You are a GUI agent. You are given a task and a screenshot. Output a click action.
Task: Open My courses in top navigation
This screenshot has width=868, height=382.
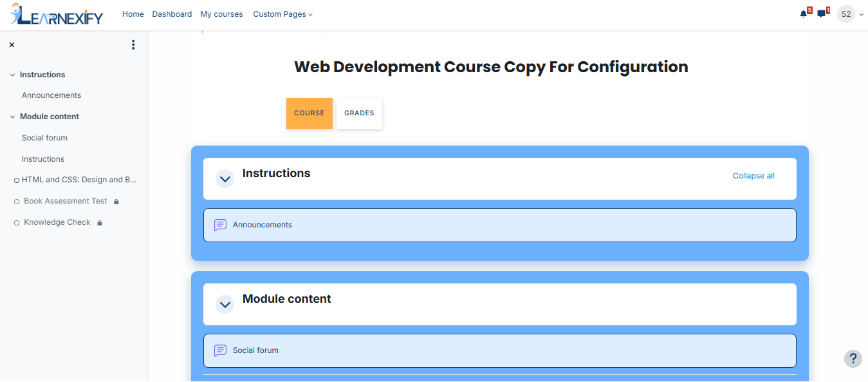point(221,14)
